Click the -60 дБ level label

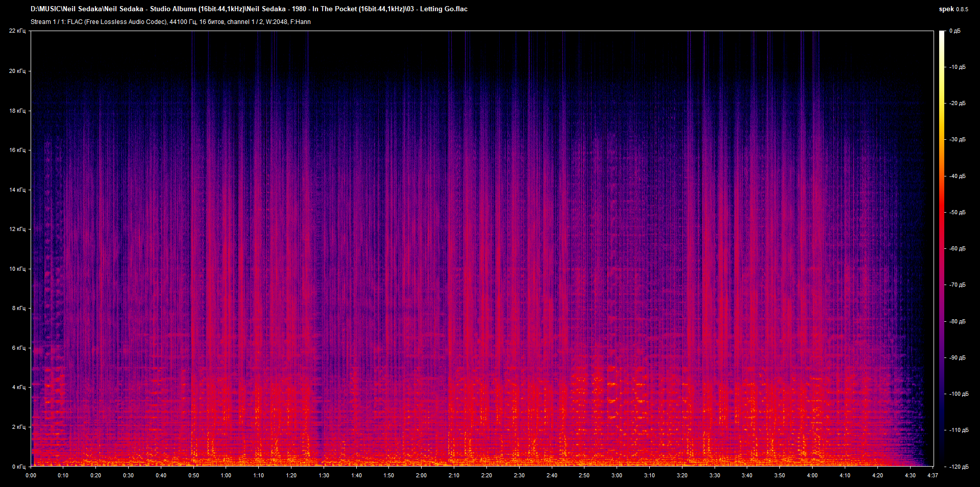point(957,249)
